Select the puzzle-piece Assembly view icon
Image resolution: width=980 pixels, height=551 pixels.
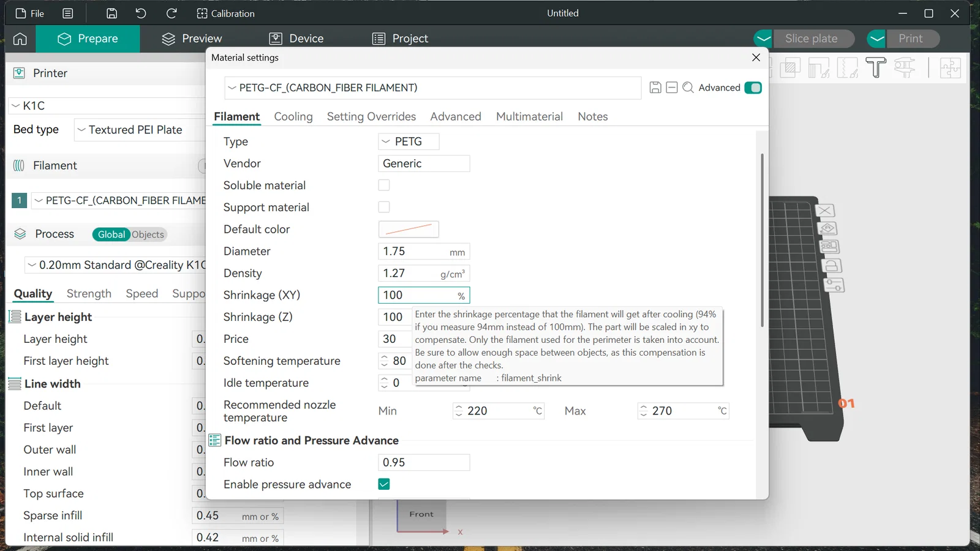point(950,67)
